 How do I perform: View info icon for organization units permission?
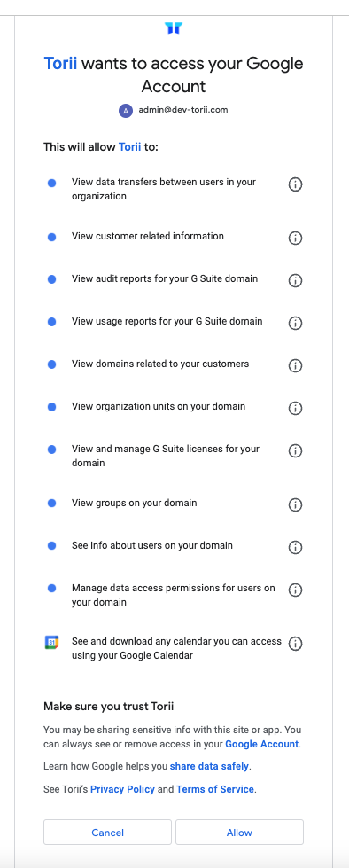click(x=295, y=408)
